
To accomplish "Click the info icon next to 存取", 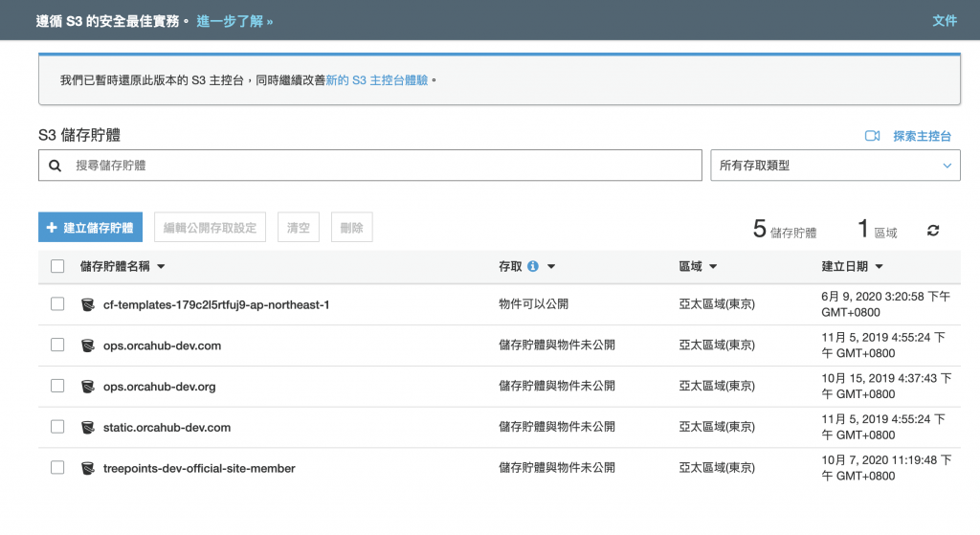I will point(533,266).
